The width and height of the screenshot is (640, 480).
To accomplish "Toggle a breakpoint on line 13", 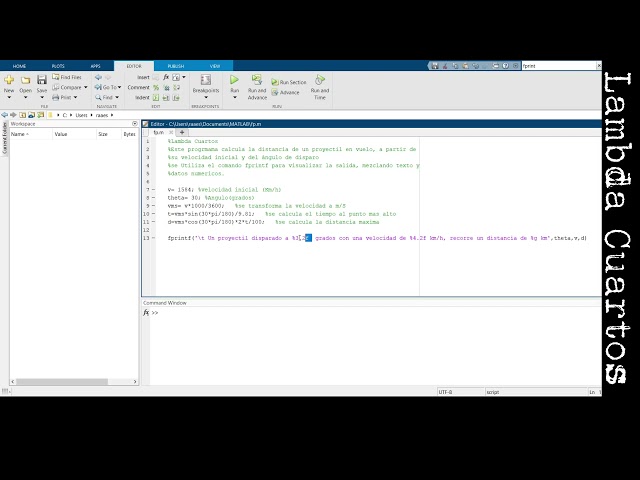I will point(153,238).
